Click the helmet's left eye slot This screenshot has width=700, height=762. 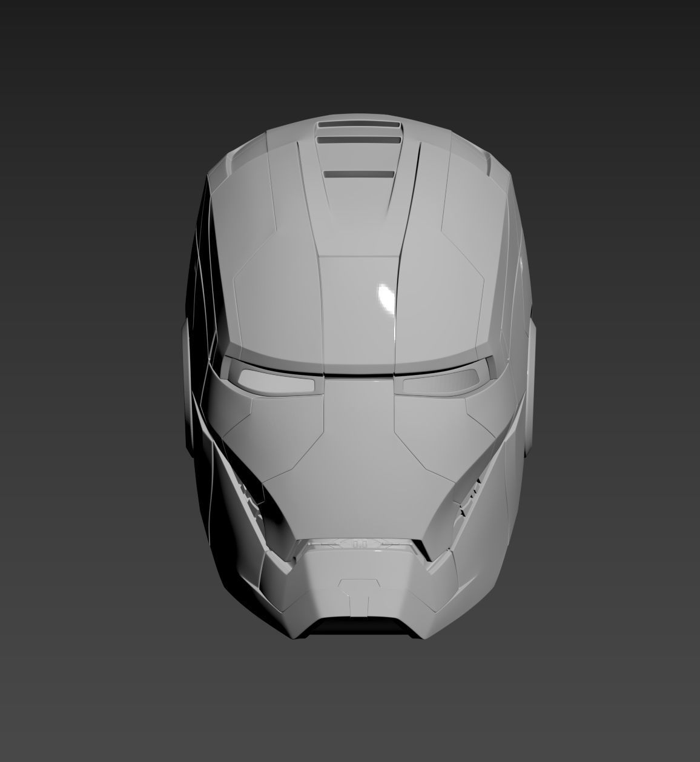(276, 381)
